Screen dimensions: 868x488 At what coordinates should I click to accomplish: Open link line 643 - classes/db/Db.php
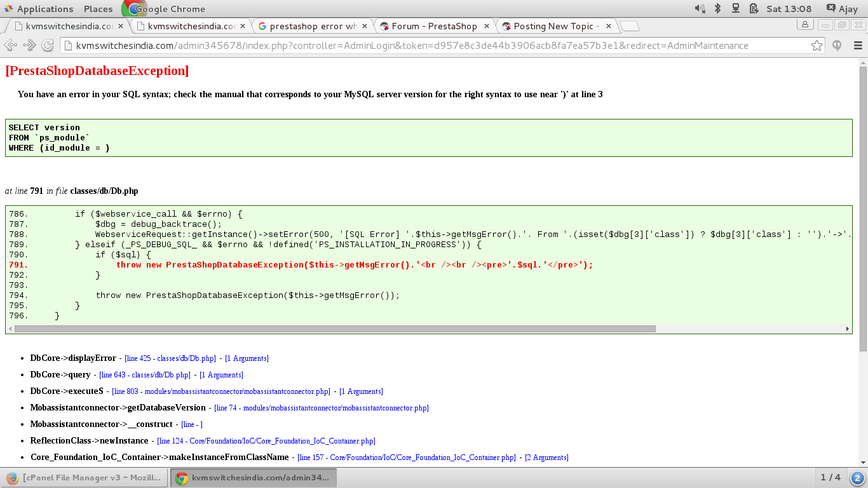pyautogui.click(x=146, y=375)
